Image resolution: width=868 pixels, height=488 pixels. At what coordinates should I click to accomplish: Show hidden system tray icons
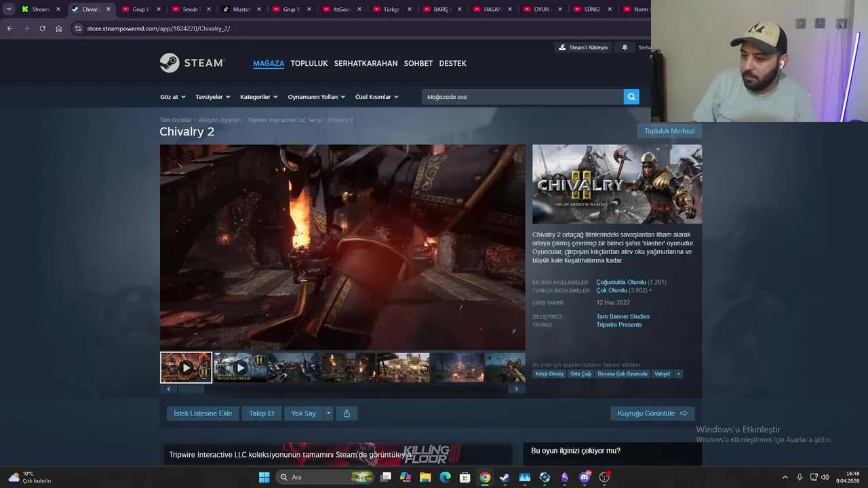[x=785, y=477]
